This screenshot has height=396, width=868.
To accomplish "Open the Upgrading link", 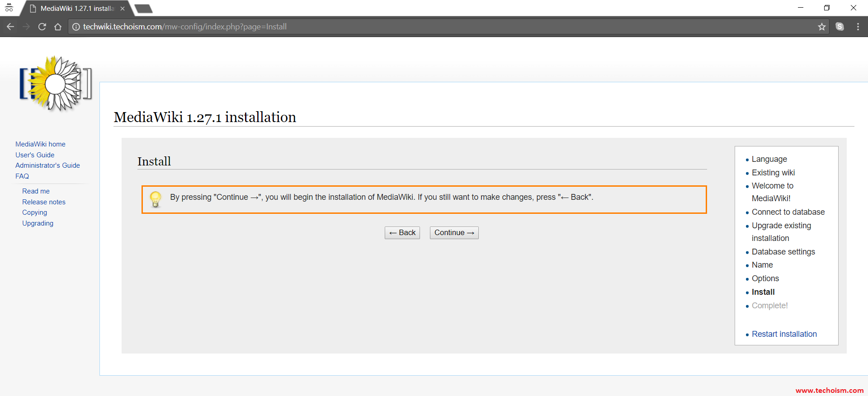I will [x=38, y=223].
